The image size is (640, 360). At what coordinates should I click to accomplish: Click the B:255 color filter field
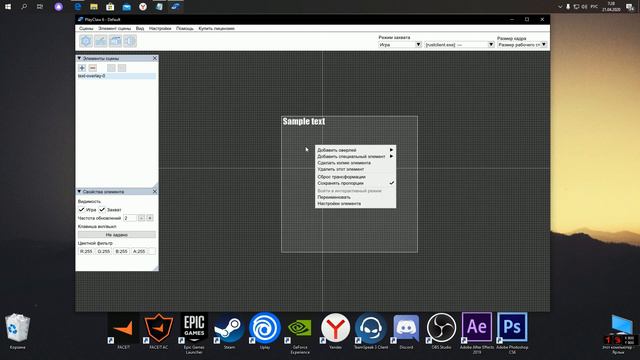[121, 251]
